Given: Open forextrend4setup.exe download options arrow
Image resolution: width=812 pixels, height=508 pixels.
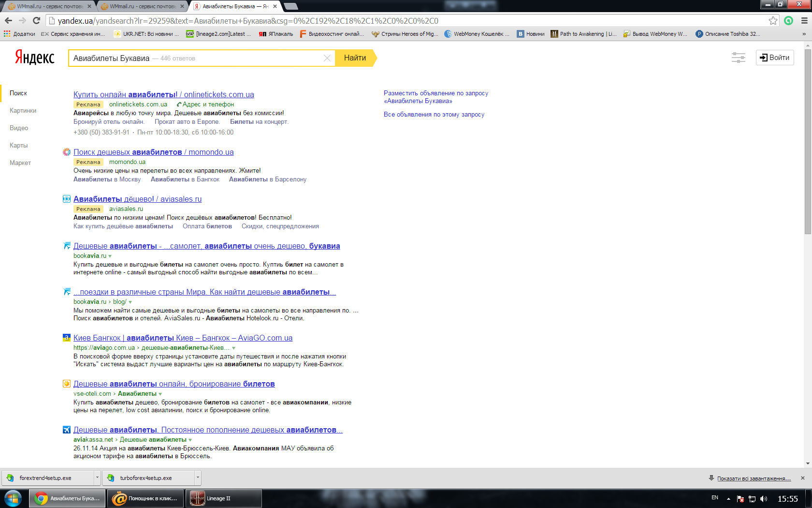Looking at the screenshot, I should coord(97,478).
